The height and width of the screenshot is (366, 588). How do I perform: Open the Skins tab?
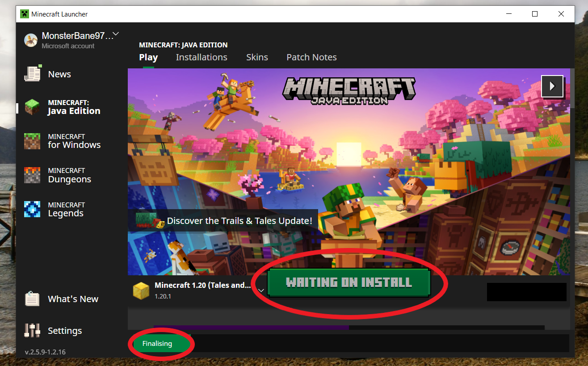[x=257, y=57]
